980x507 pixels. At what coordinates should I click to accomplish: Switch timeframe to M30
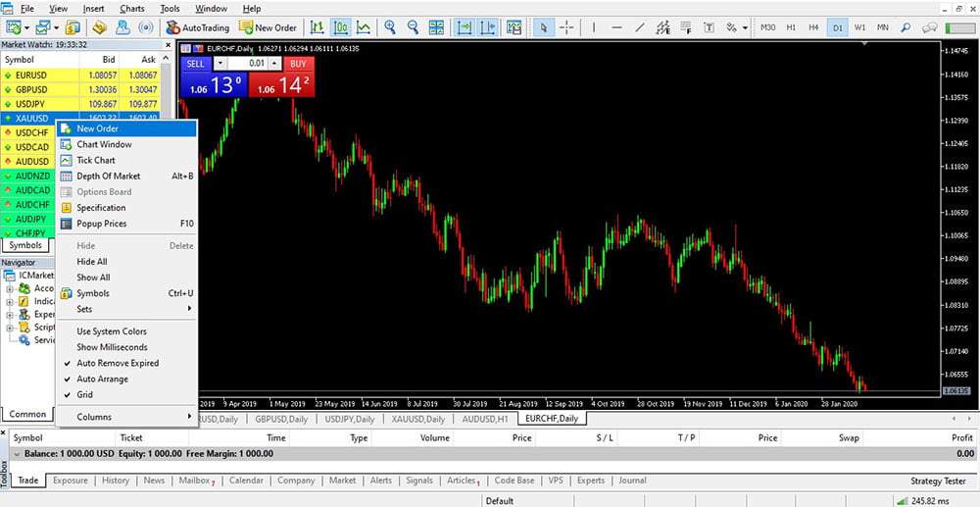[x=767, y=27]
